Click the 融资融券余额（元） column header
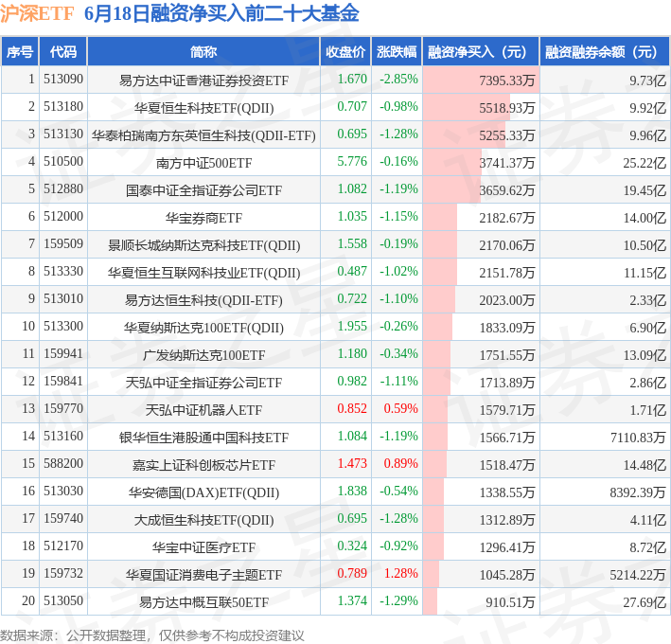 [605, 52]
